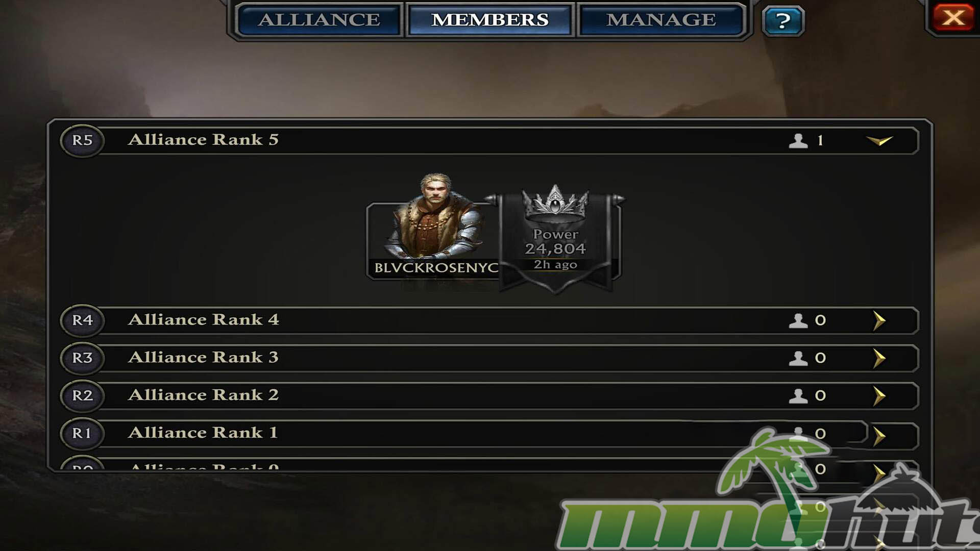Screen dimensions: 980x551
Task: Click the Alliance Rank 2 row label
Action: (203, 395)
